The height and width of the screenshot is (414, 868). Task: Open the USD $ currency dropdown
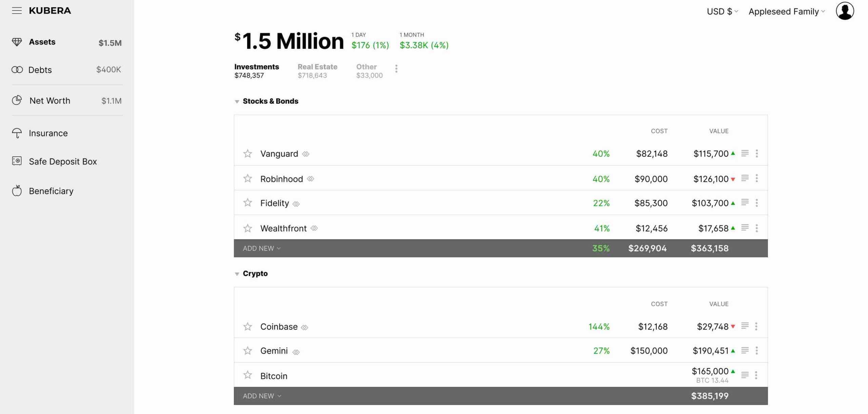(x=722, y=12)
